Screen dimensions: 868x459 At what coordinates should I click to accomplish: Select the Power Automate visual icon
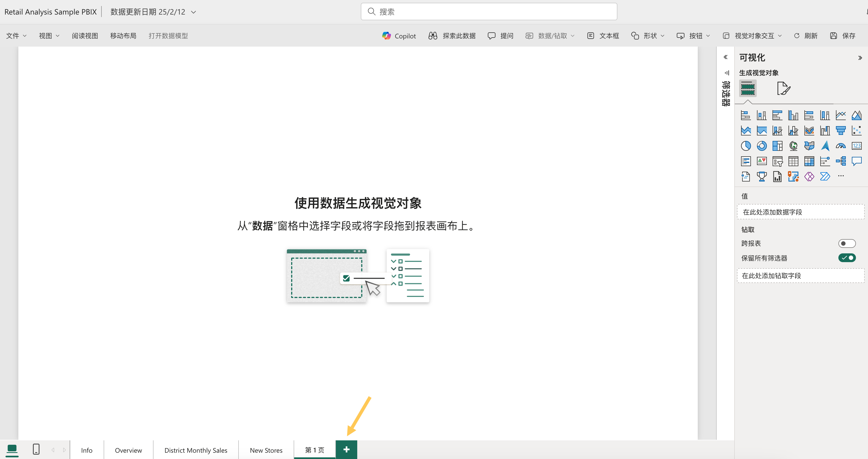click(825, 176)
